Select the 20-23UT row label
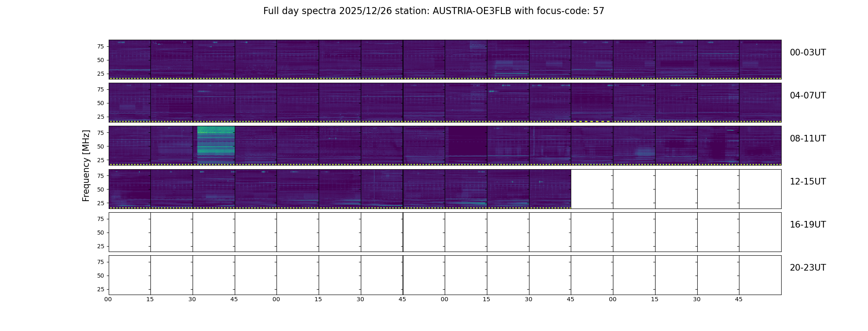The width and height of the screenshot is (868, 331). coord(808,268)
